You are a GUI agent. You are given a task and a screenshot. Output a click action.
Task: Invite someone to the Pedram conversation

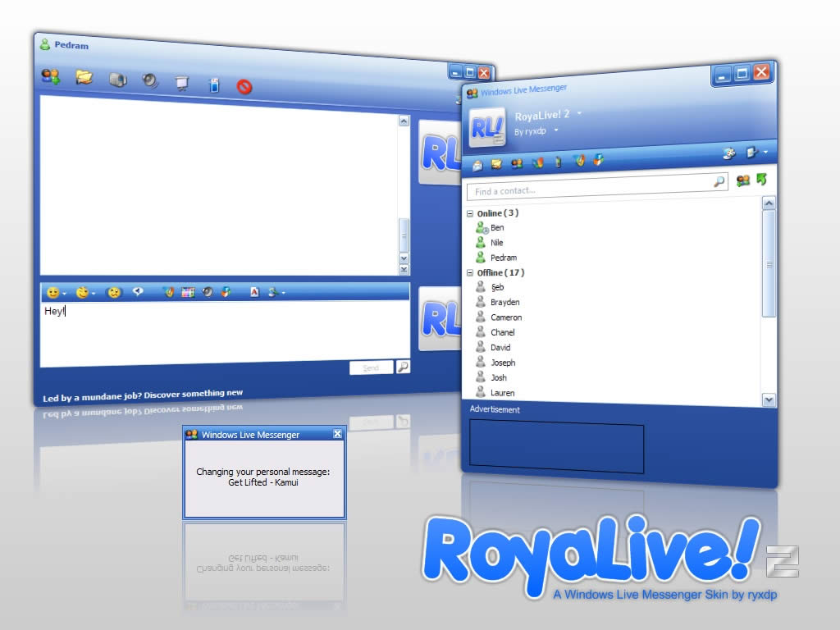click(51, 76)
